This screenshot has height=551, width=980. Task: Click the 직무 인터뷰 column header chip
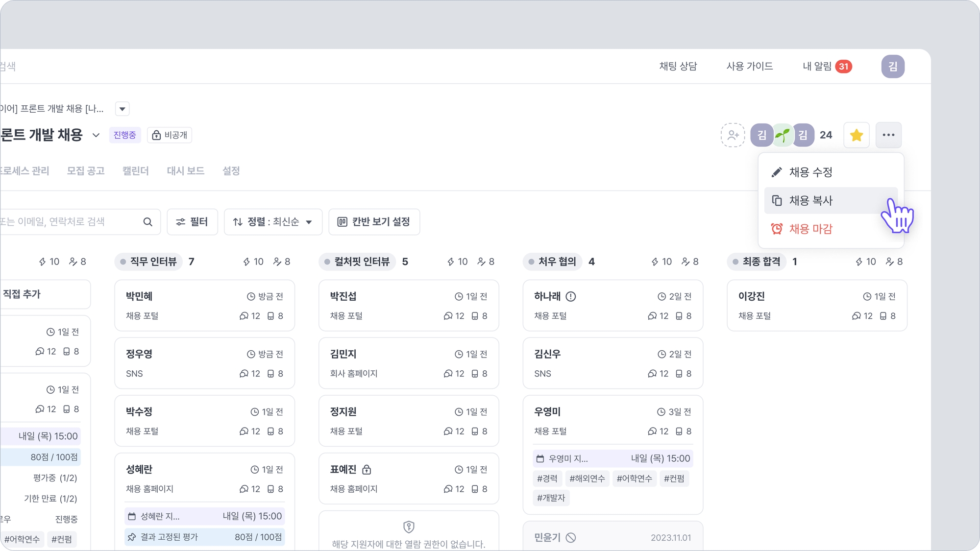[148, 262]
